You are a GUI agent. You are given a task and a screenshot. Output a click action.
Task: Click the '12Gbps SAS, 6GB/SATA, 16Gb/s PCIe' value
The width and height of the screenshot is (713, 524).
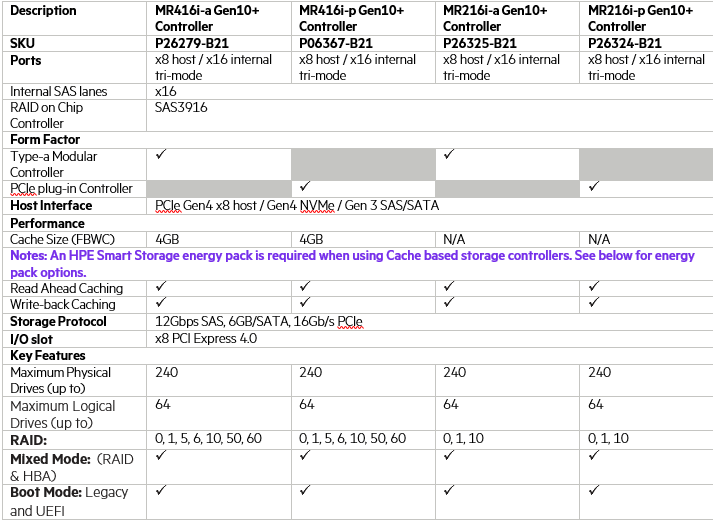(259, 322)
